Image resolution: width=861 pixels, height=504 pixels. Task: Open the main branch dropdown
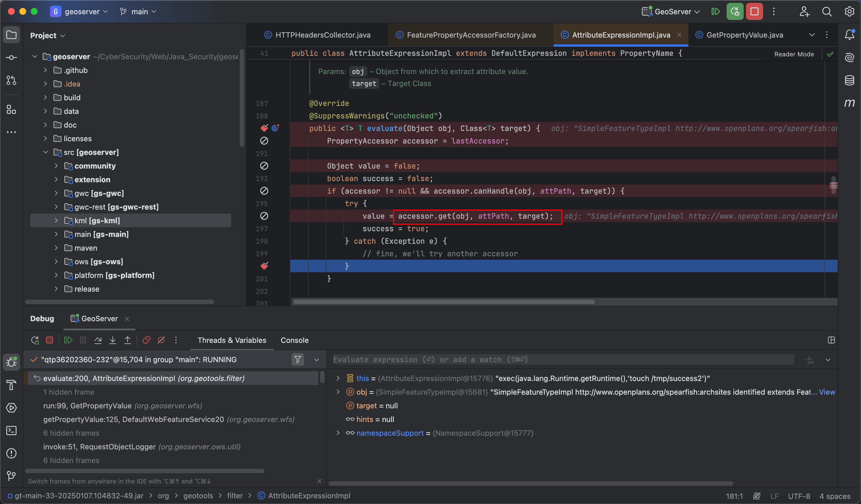[138, 12]
